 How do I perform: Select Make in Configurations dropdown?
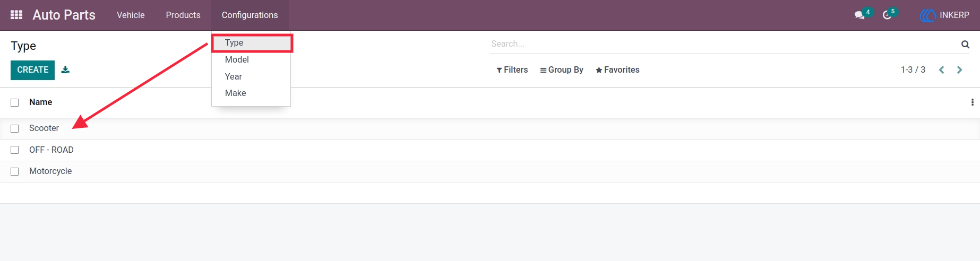pos(251,93)
